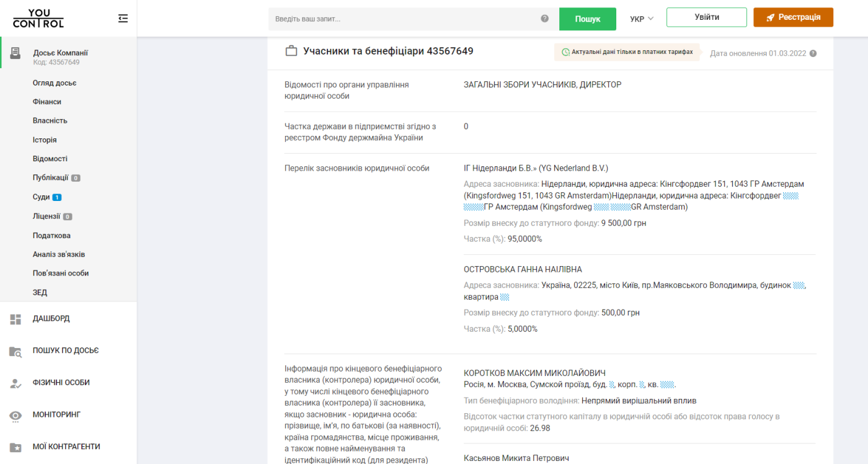Click the green Пошук button
The width and height of the screenshot is (868, 464).
pyautogui.click(x=588, y=19)
